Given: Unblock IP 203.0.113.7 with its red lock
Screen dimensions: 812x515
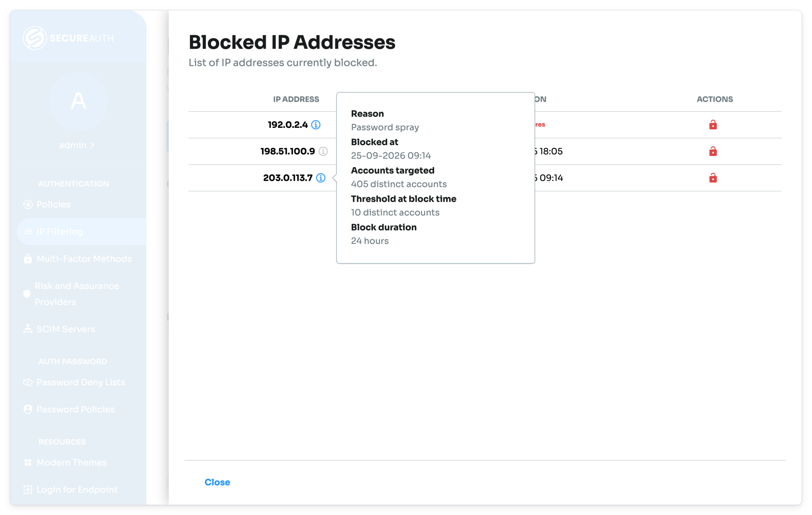Looking at the screenshot, I should (713, 178).
